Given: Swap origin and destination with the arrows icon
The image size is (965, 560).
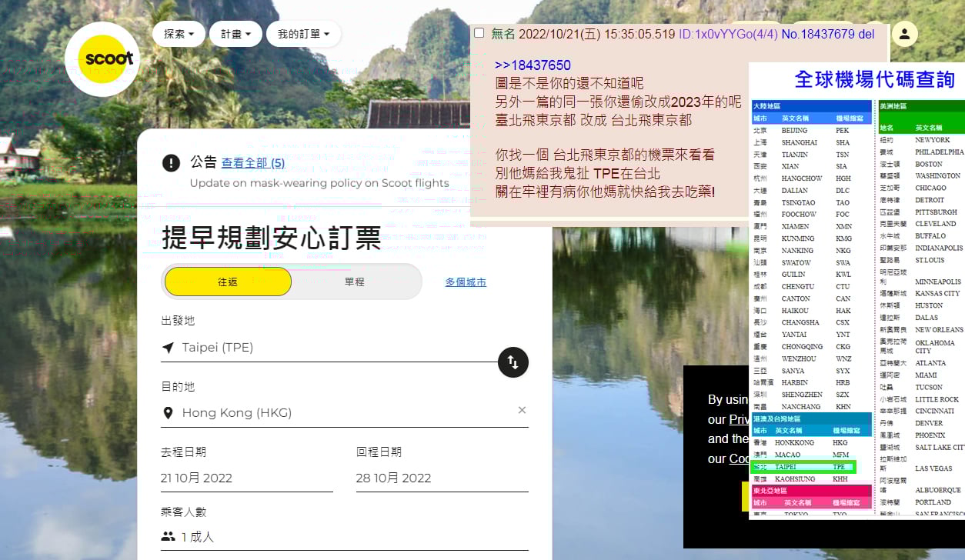Looking at the screenshot, I should [x=513, y=362].
